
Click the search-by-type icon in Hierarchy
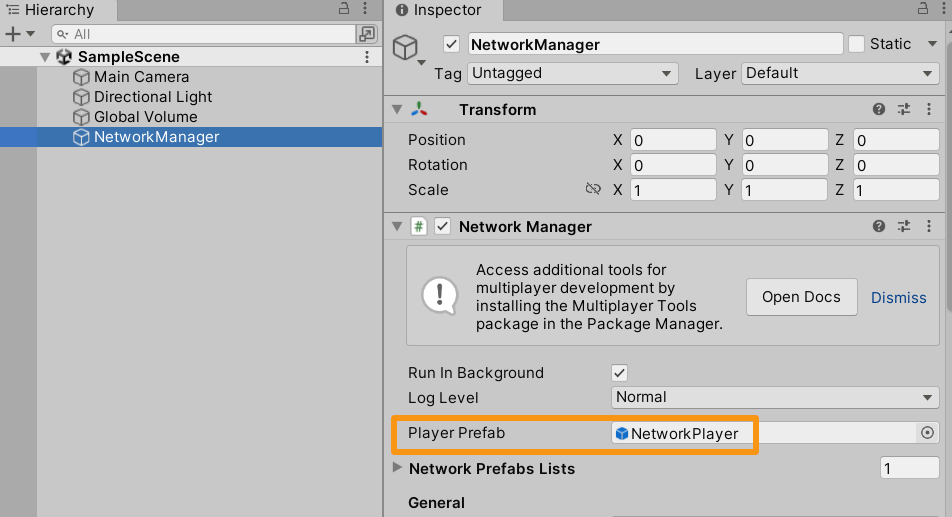[x=367, y=34]
